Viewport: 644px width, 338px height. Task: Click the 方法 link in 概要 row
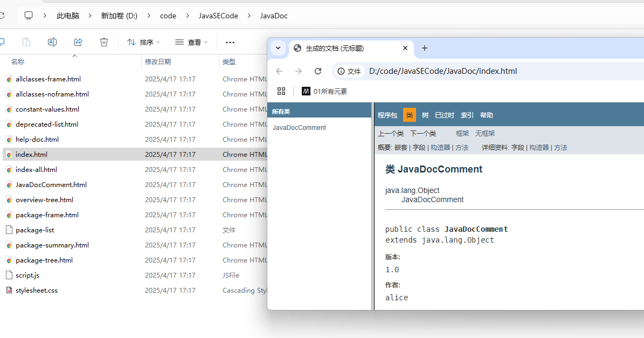click(462, 148)
